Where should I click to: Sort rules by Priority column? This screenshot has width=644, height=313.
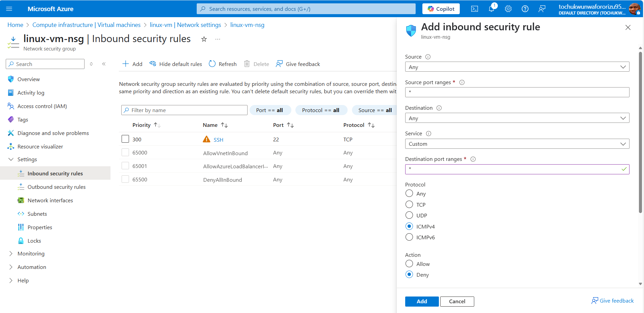click(x=147, y=125)
